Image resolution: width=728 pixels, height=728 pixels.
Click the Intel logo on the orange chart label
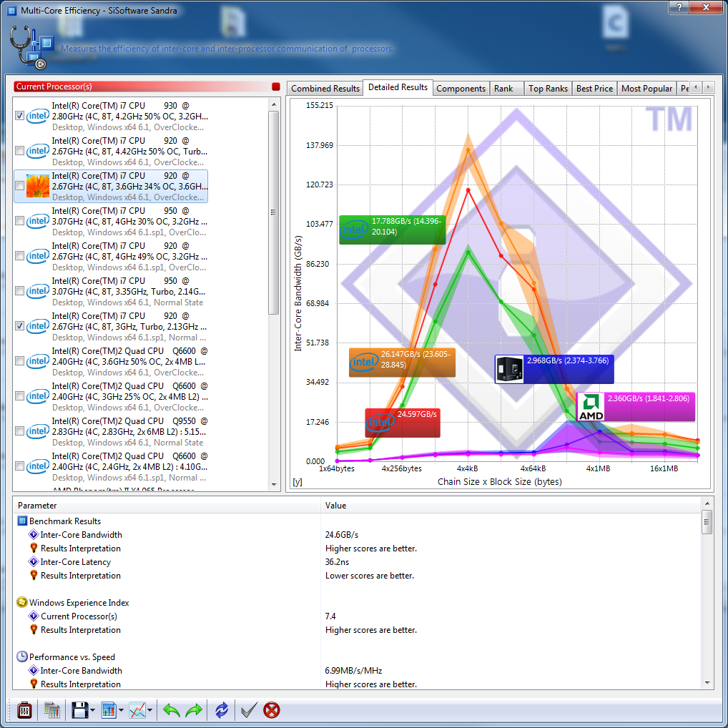tap(364, 362)
